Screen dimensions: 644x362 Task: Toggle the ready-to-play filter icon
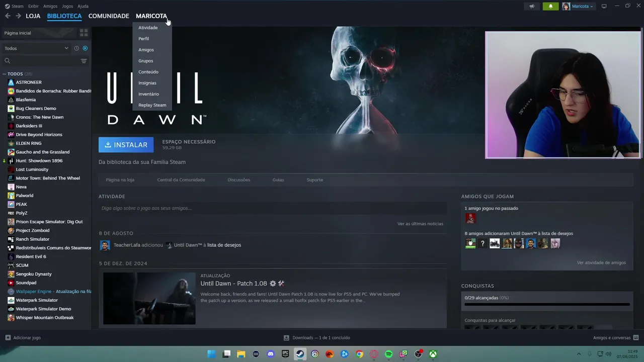point(85,48)
